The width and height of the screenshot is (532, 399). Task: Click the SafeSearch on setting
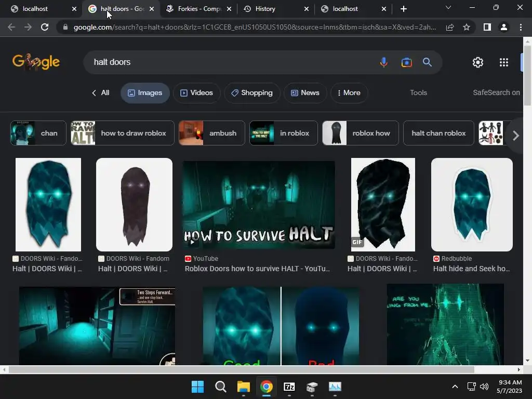(x=496, y=92)
